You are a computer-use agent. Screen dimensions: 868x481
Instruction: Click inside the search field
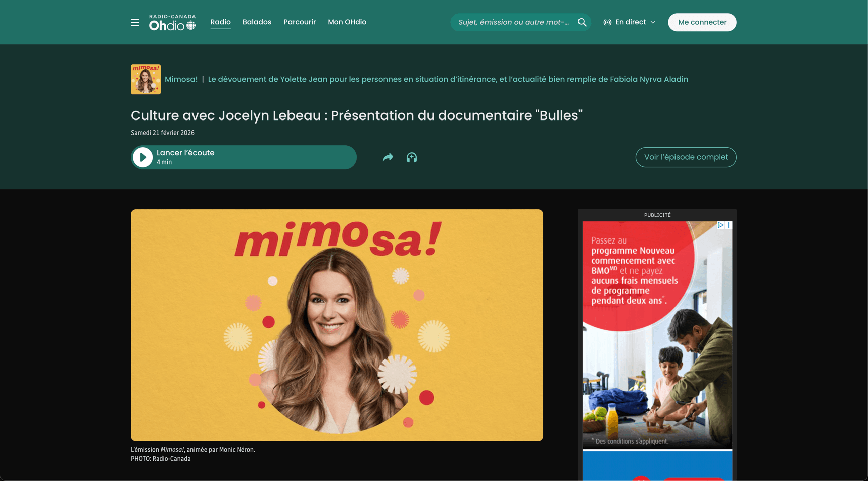510,22
